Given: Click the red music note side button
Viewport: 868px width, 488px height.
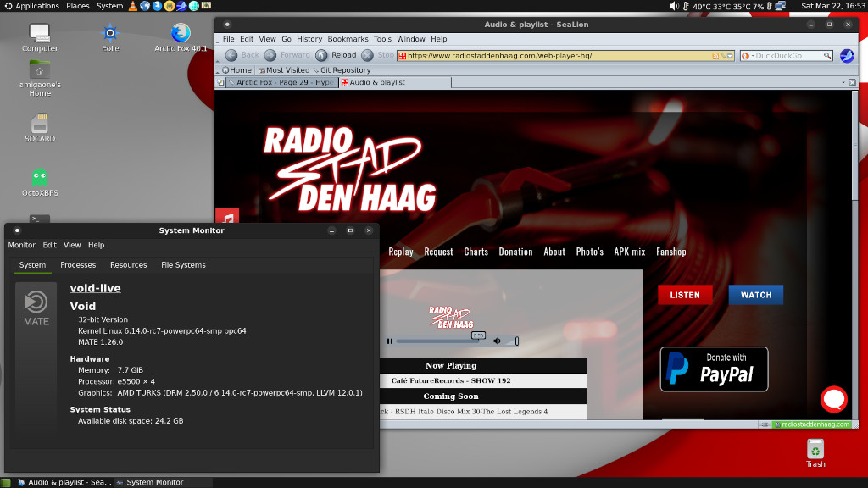Looking at the screenshot, I should click(227, 216).
